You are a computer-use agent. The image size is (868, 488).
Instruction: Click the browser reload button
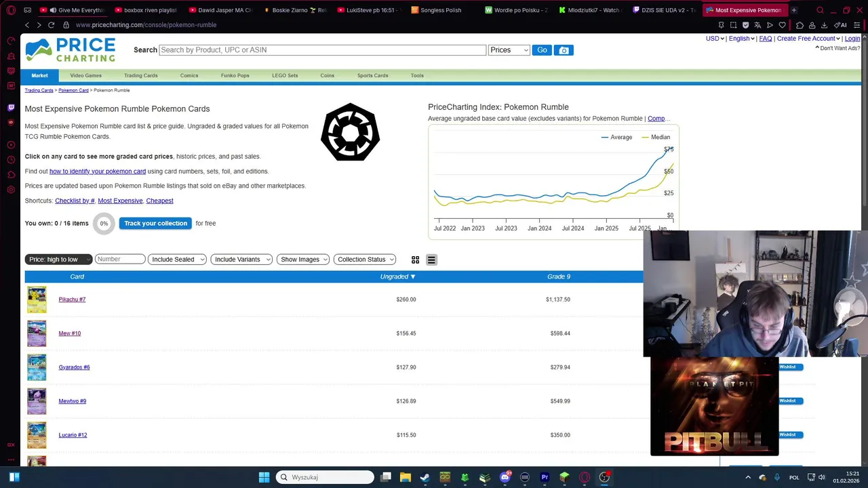pyautogui.click(x=51, y=25)
